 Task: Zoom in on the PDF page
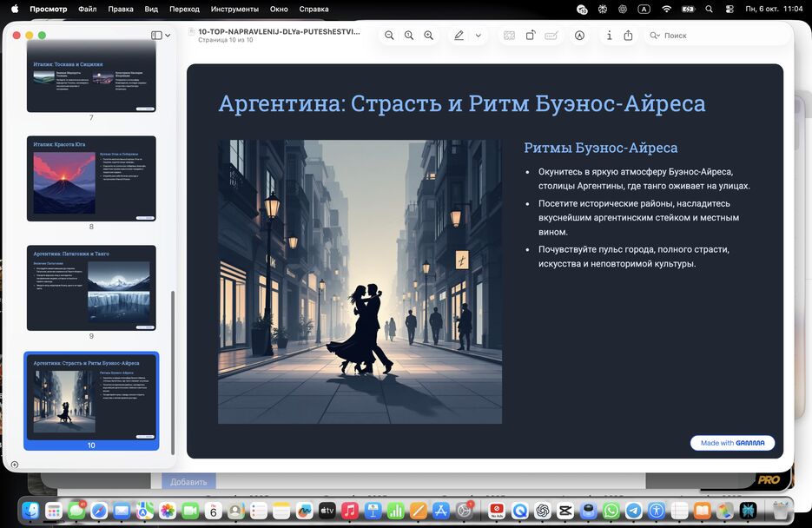tap(428, 35)
